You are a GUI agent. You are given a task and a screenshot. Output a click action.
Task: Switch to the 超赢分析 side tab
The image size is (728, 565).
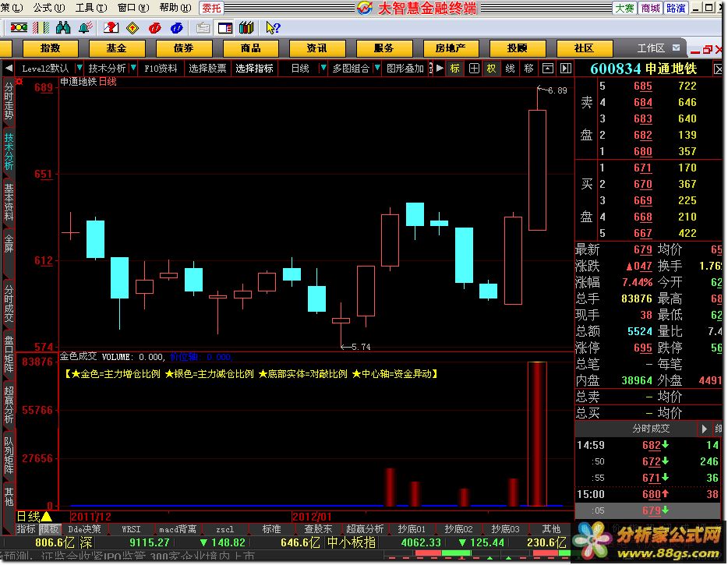point(9,404)
